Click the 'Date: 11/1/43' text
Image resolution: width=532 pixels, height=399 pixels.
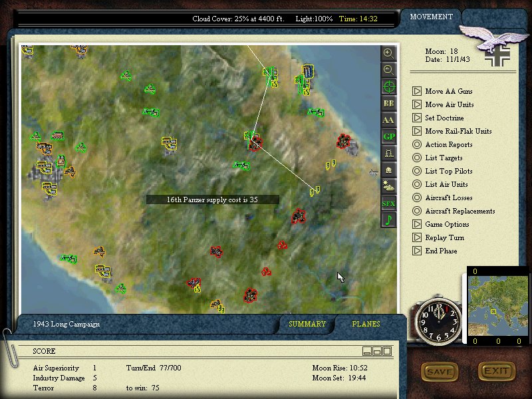(x=448, y=59)
